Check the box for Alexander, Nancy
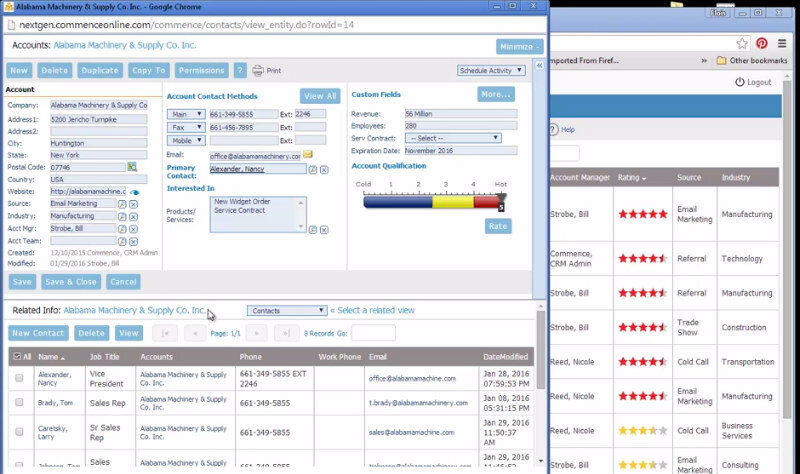The height and width of the screenshot is (474, 800). coord(18,377)
